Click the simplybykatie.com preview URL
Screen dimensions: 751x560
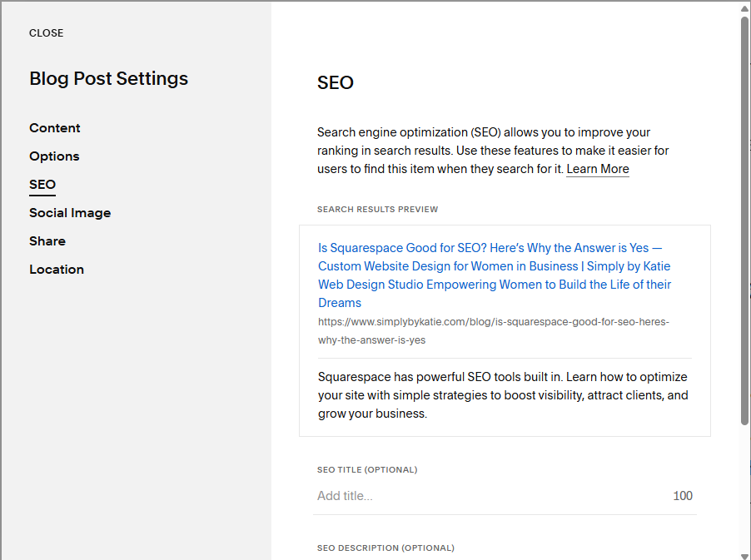point(494,330)
